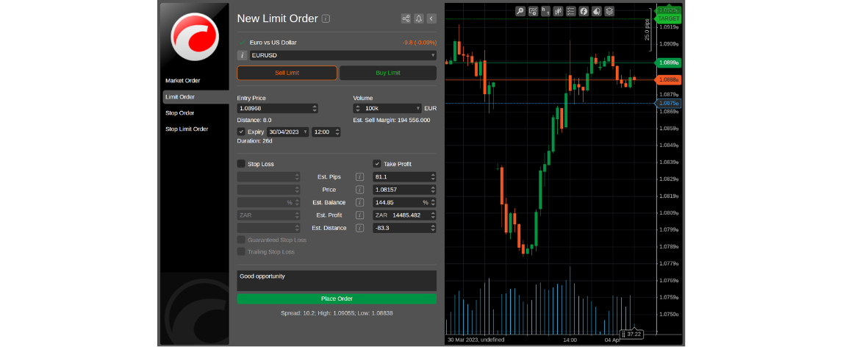Open the expiry date 30/04/2023 dropdown
Image resolution: width=868 pixels, height=347 pixels.
tap(306, 132)
